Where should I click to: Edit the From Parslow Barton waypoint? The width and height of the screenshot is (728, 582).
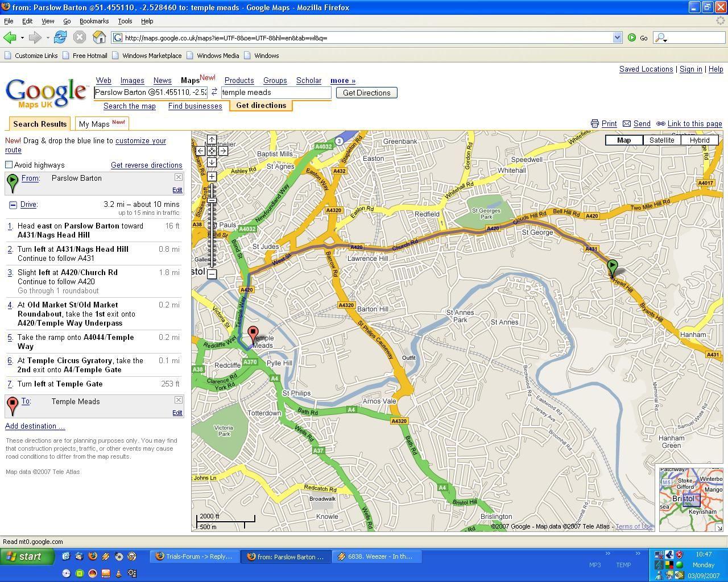(x=177, y=190)
